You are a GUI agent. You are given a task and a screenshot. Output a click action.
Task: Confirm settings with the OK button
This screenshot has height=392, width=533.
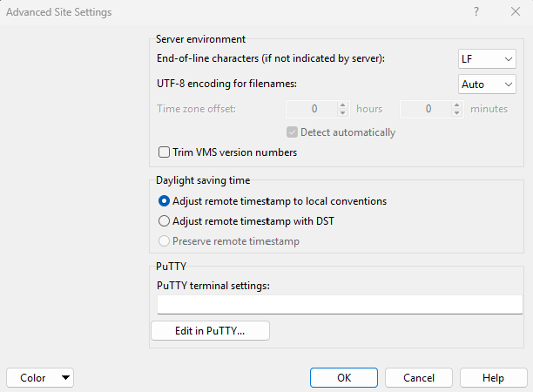(344, 377)
